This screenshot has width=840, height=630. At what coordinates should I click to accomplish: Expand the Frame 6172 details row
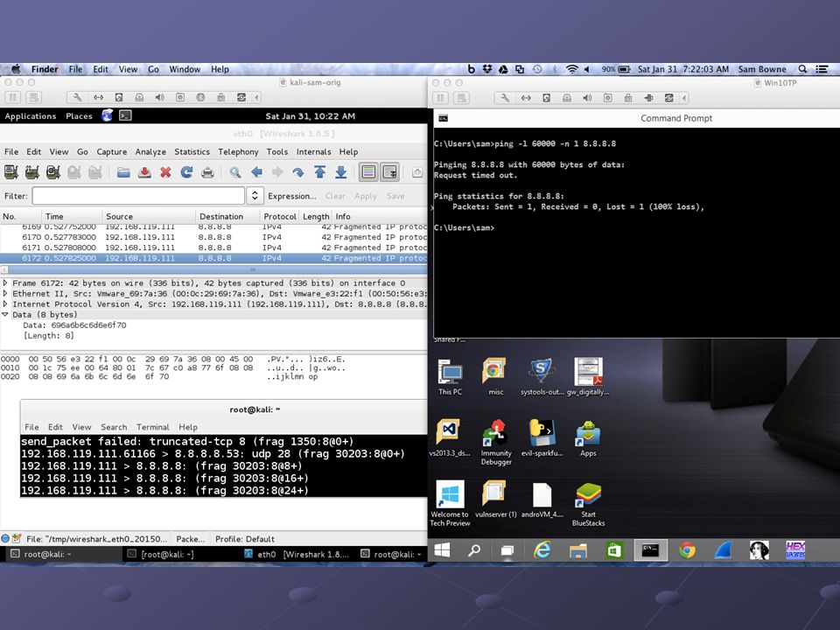tap(5, 283)
